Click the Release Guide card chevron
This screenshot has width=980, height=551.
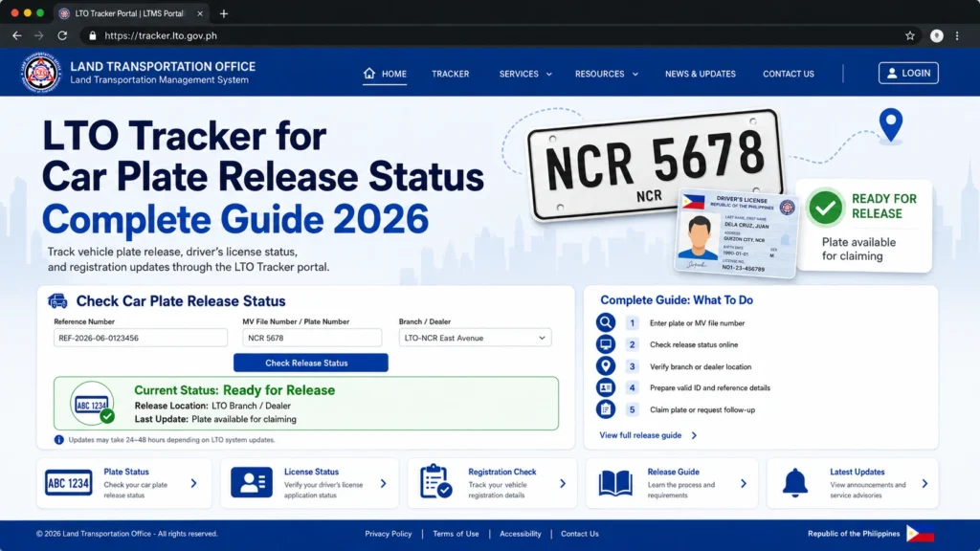(743, 483)
